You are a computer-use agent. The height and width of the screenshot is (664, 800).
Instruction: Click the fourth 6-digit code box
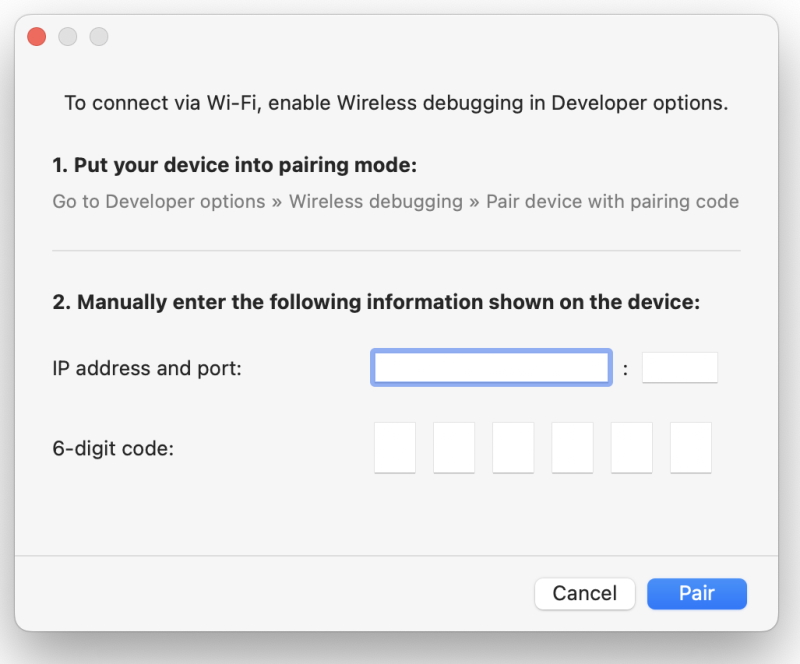tap(572, 448)
